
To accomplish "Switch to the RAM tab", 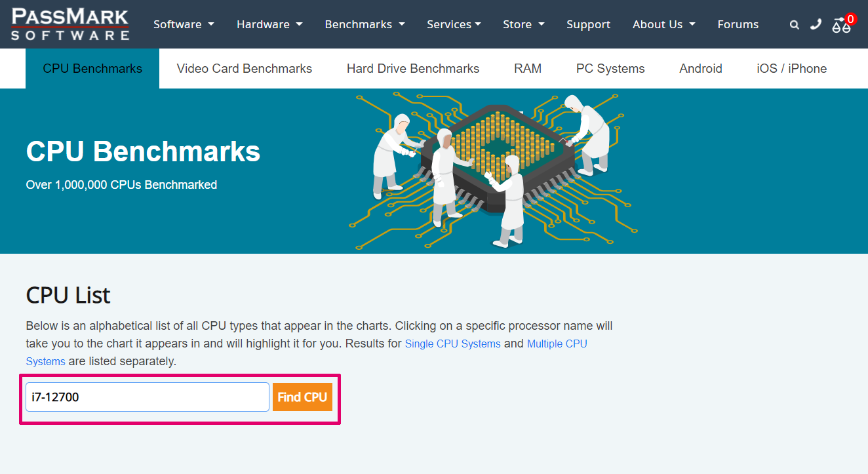I will 528,68.
